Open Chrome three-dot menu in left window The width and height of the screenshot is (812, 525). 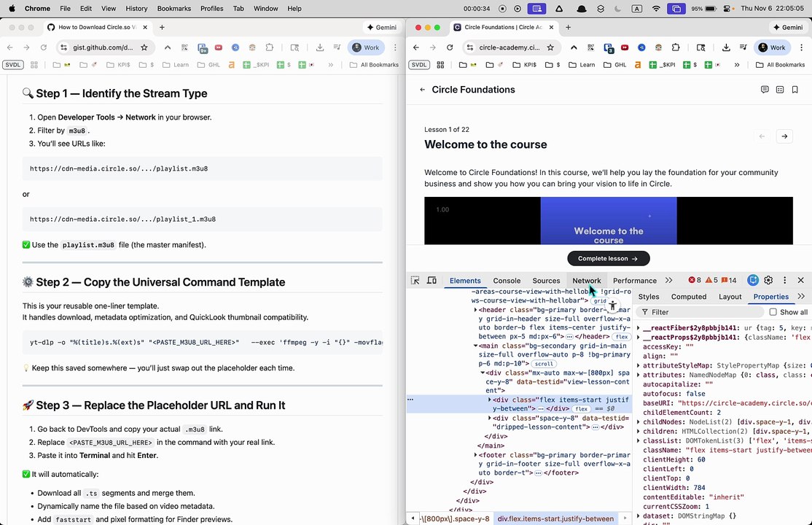(x=395, y=47)
